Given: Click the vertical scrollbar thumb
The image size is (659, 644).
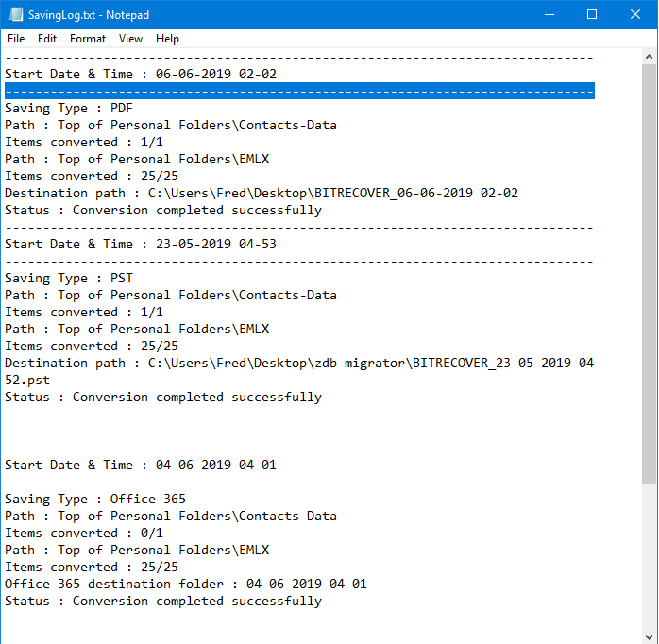Looking at the screenshot, I should (x=649, y=274).
